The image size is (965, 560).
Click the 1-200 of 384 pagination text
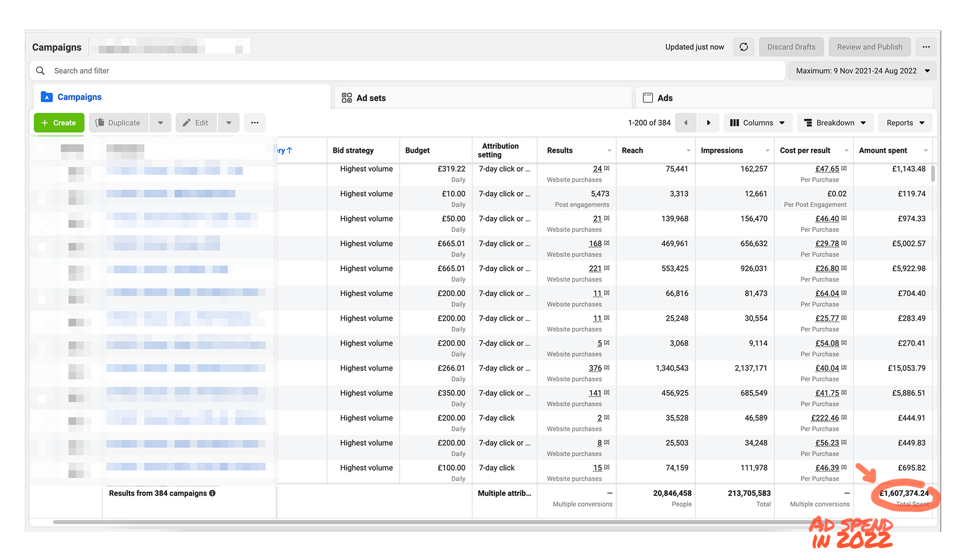(649, 123)
